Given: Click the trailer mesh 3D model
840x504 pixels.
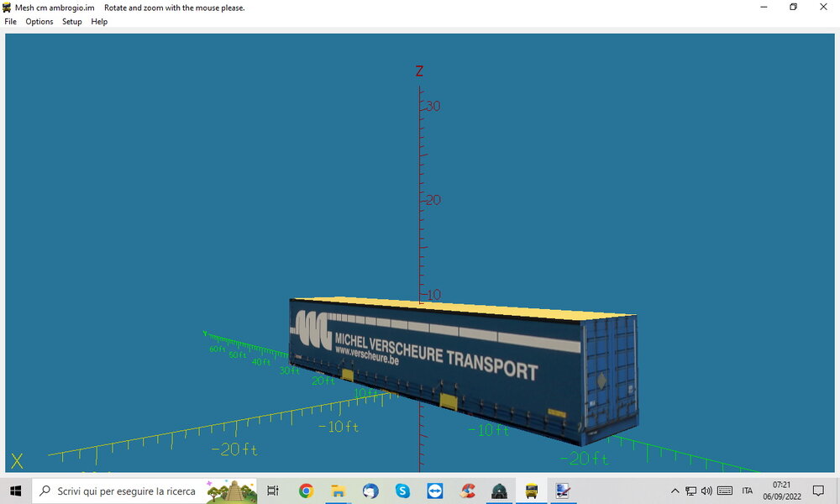Looking at the screenshot, I should pyautogui.click(x=464, y=370).
